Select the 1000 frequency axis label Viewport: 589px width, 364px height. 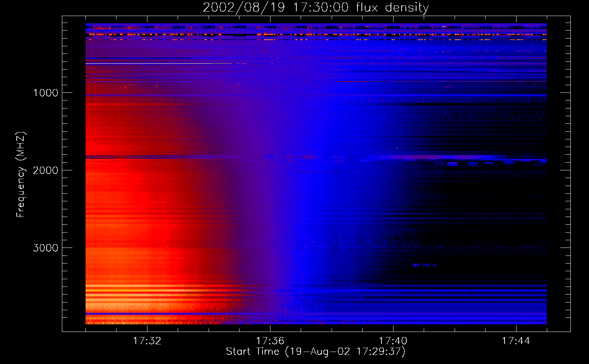[46, 93]
